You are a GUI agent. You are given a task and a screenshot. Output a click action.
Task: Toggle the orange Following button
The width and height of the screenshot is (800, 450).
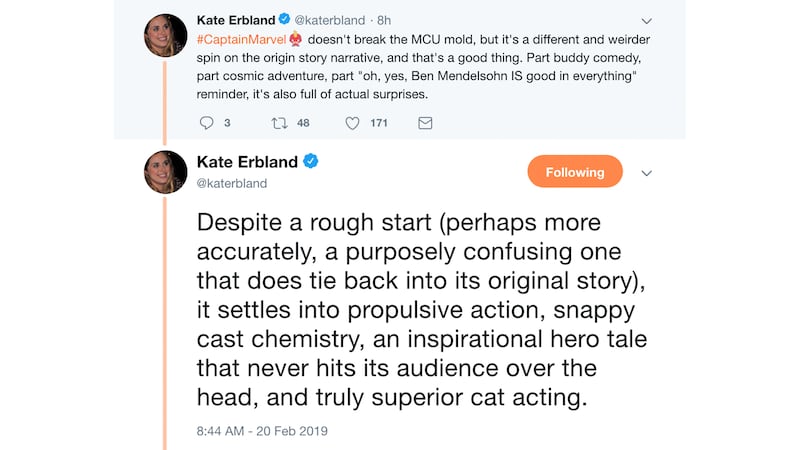click(574, 172)
